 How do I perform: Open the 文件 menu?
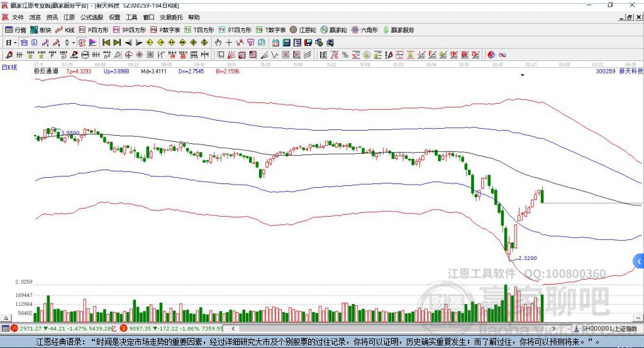[x=18, y=17]
